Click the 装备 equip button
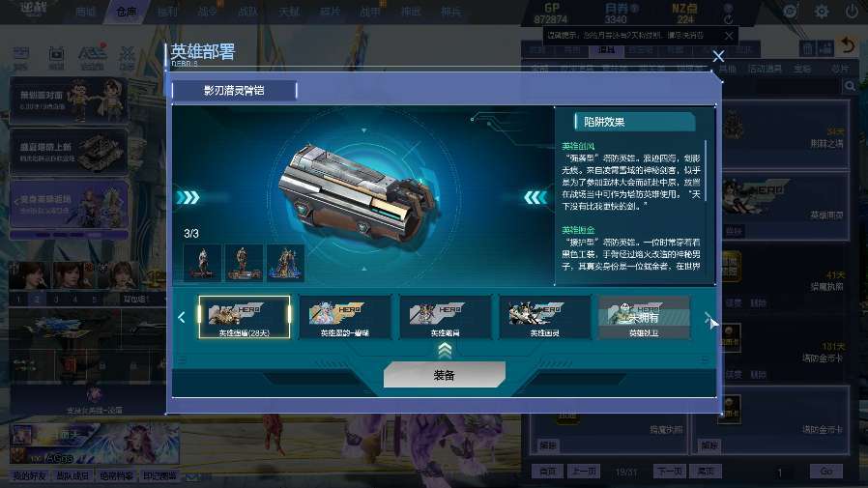 444,375
